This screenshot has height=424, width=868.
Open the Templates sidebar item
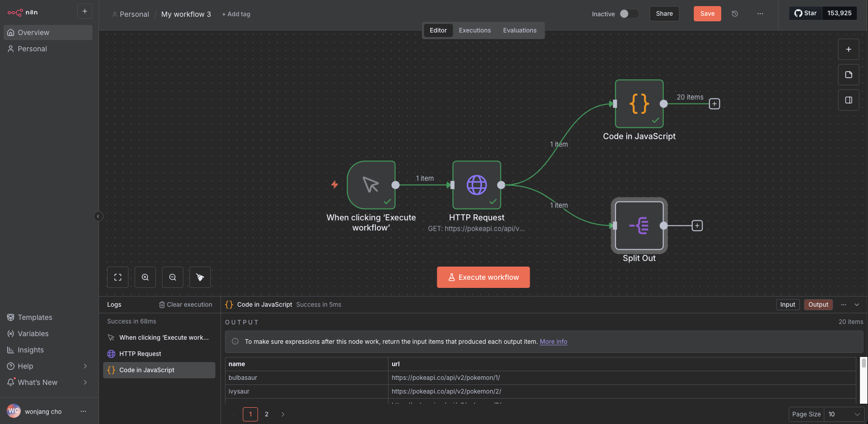(x=48, y=317)
